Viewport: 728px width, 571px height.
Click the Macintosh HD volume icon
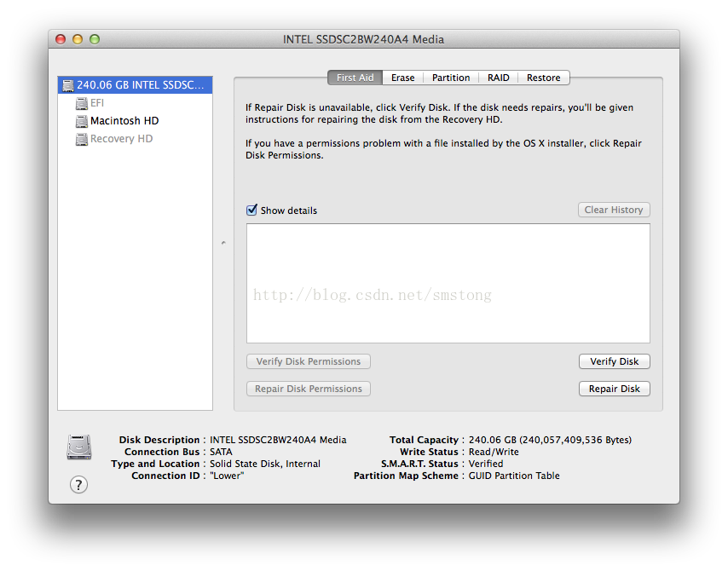(x=82, y=121)
